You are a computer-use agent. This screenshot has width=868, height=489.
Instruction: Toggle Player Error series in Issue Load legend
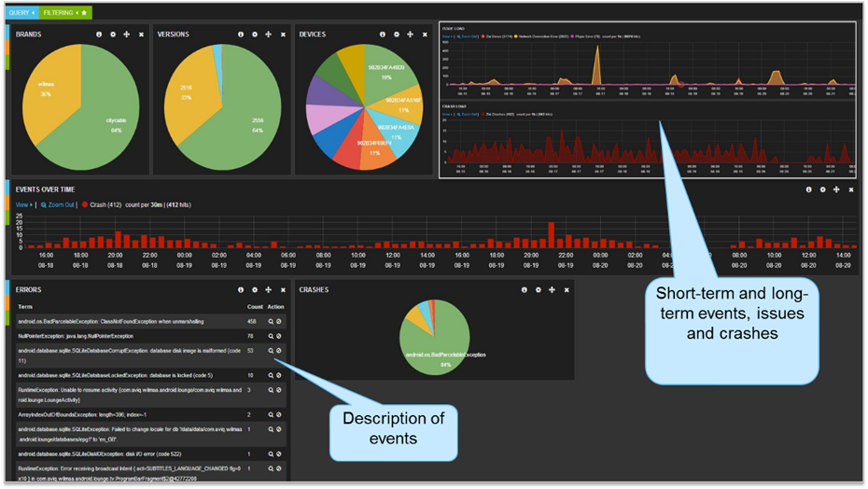point(586,36)
